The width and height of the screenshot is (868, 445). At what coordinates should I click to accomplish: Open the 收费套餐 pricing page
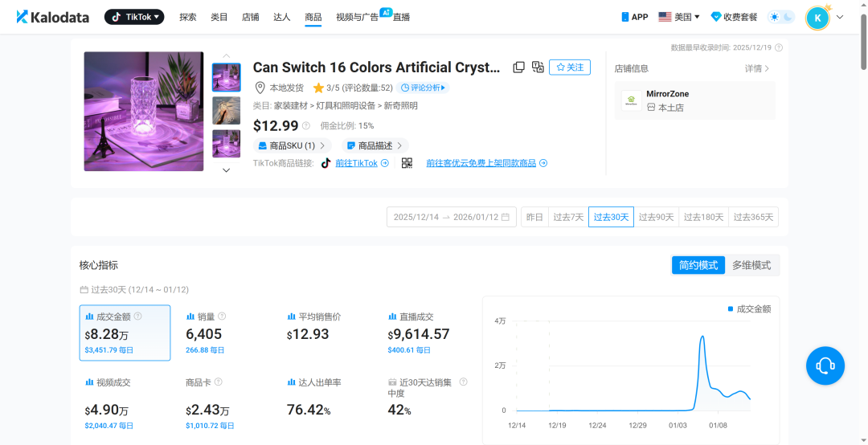coord(734,17)
